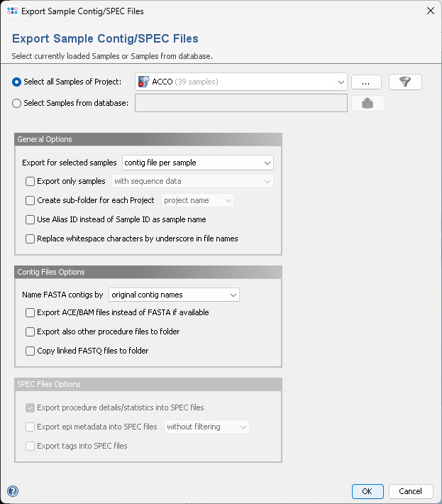Click the database upload icon button
The width and height of the screenshot is (442, 504).
368,103
